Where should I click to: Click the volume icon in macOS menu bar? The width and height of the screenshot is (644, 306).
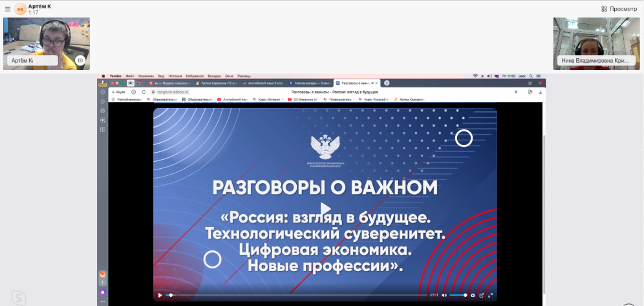489,76
